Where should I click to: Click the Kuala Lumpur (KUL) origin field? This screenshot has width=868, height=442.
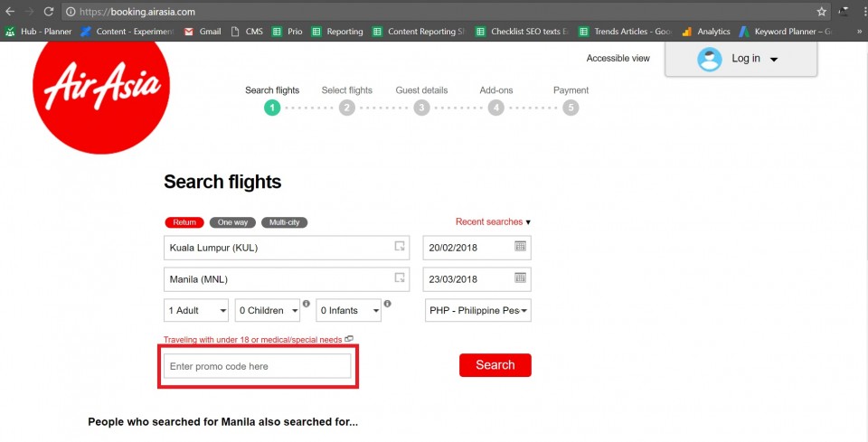(287, 248)
